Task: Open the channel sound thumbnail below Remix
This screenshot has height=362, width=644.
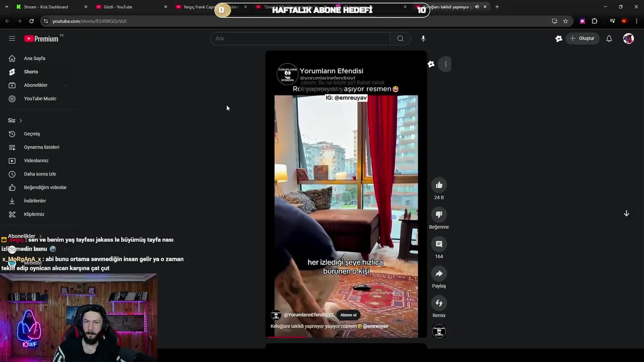Action: pos(439,331)
